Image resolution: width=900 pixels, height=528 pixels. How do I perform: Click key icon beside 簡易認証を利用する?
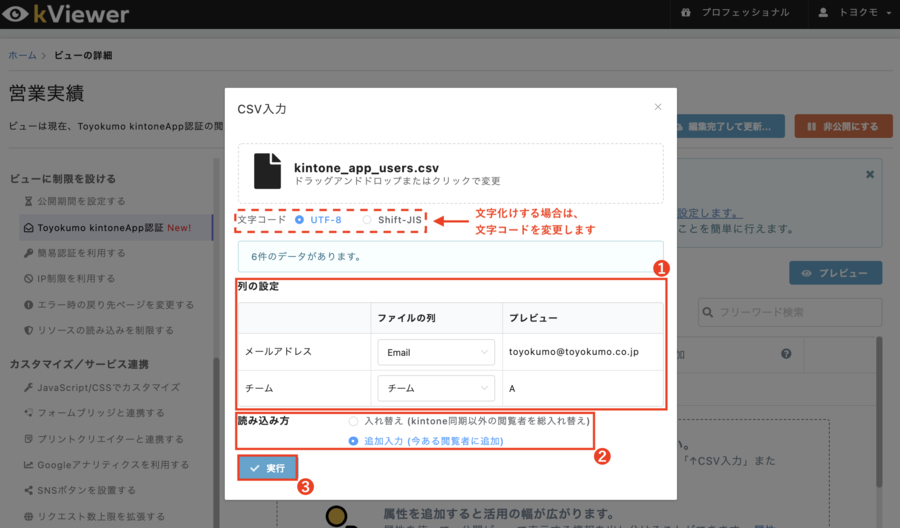(x=28, y=253)
